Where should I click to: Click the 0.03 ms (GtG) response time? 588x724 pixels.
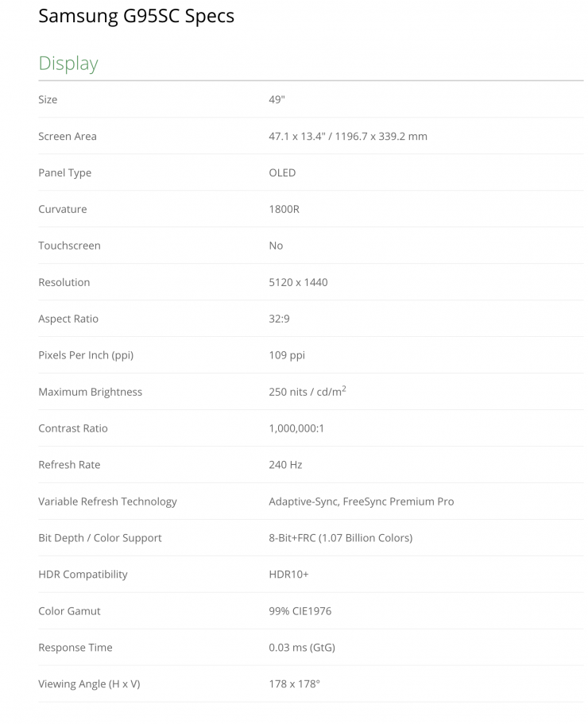pyautogui.click(x=302, y=648)
